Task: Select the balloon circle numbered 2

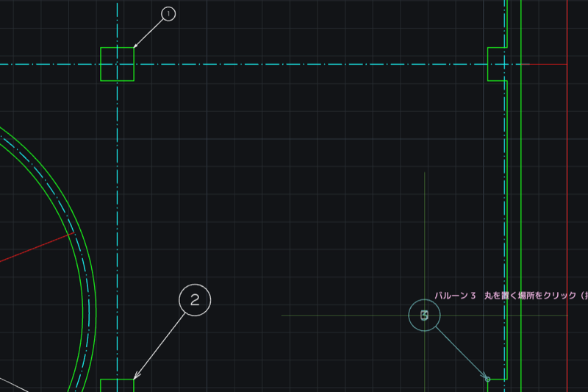Action: coord(195,300)
